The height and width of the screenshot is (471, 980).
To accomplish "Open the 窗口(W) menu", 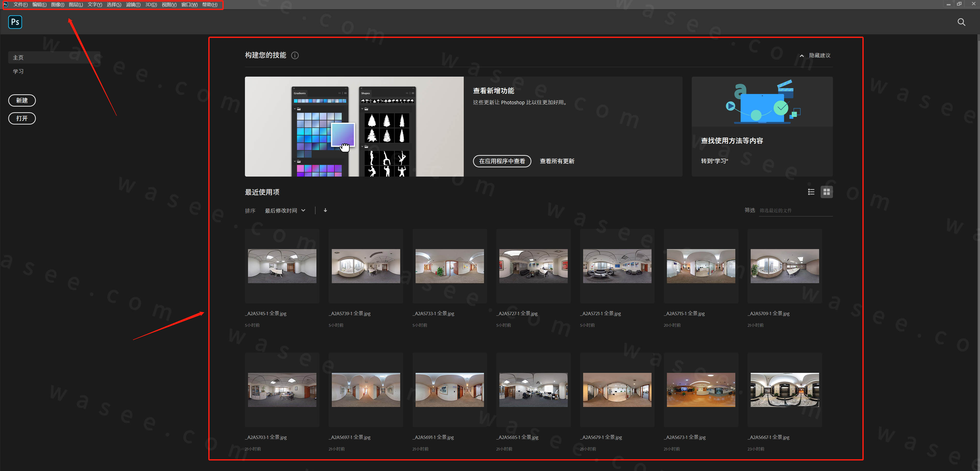I will 189,5.
